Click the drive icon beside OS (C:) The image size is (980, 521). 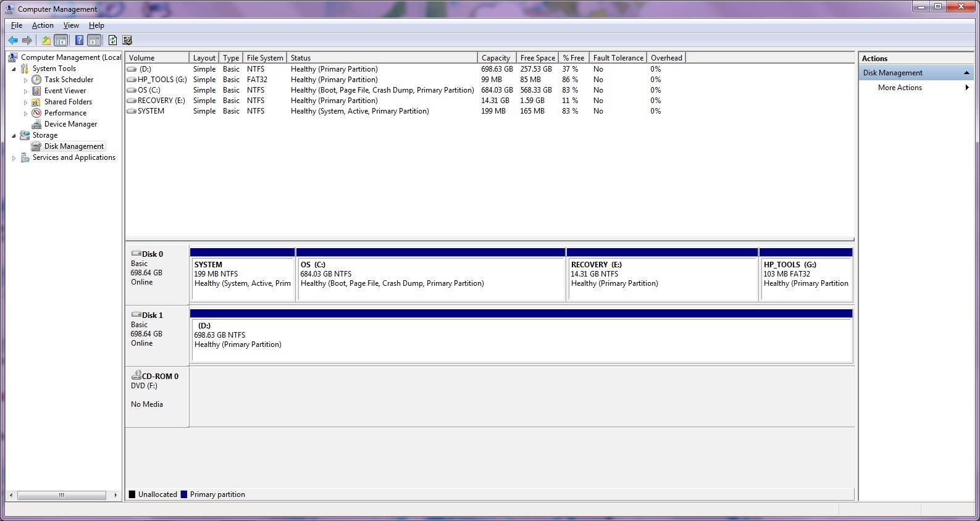pos(132,90)
